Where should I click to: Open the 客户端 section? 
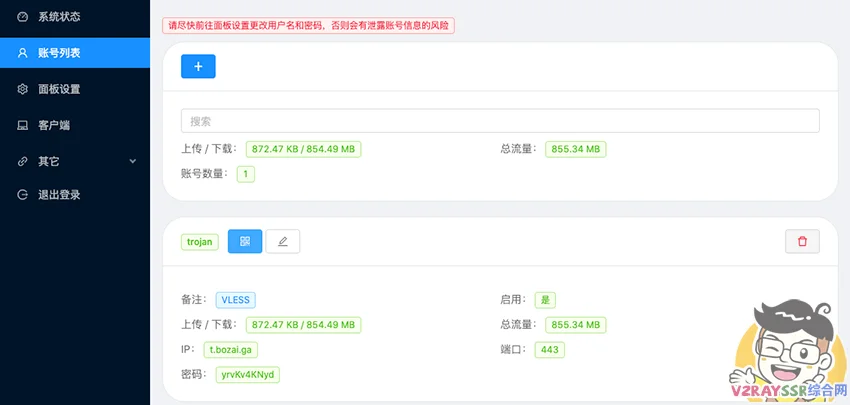pyautogui.click(x=75, y=125)
